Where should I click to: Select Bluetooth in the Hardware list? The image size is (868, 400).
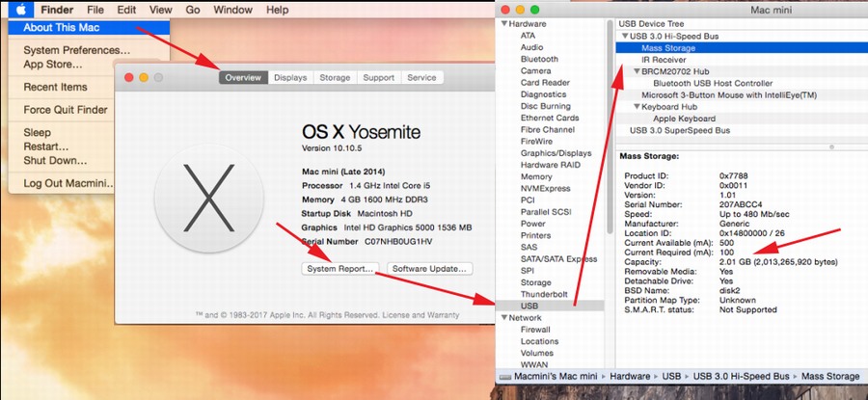tap(539, 59)
